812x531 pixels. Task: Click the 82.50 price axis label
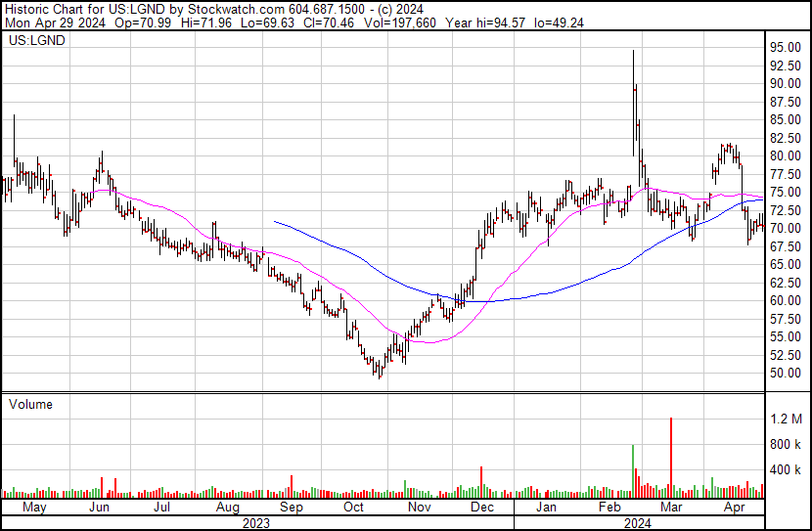[x=786, y=138]
